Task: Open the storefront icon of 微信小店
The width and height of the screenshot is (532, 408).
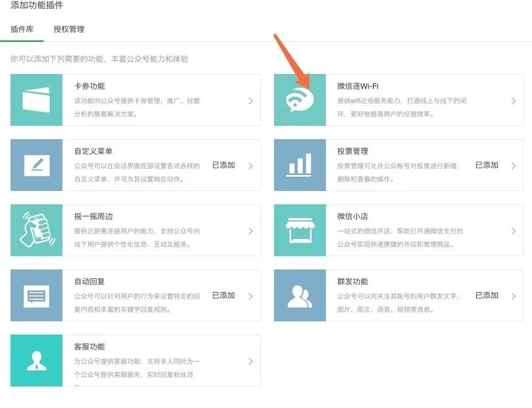Action: pos(299,230)
